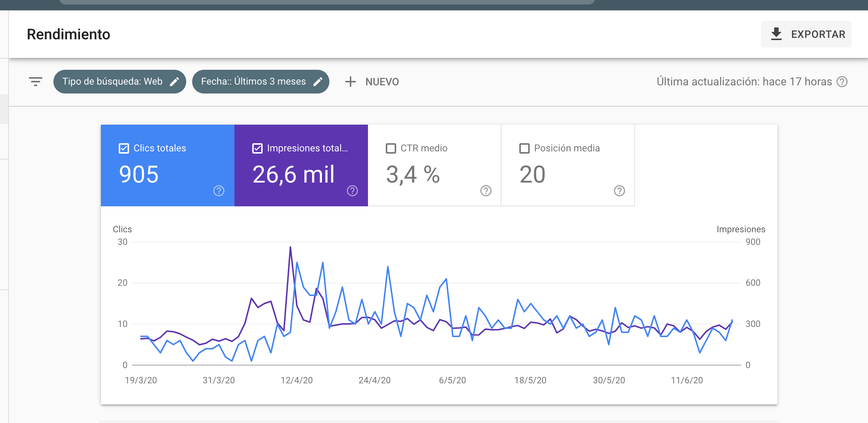Click the 12/4/20 date label on chart axis
This screenshot has height=423, width=868.
pyautogui.click(x=297, y=380)
